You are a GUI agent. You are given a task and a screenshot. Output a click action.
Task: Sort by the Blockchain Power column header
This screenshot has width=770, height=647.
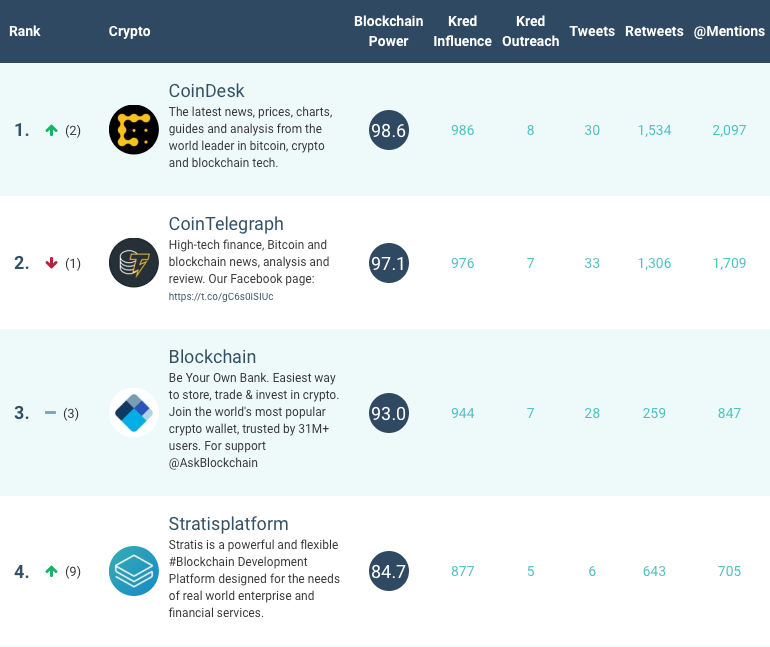coord(388,31)
